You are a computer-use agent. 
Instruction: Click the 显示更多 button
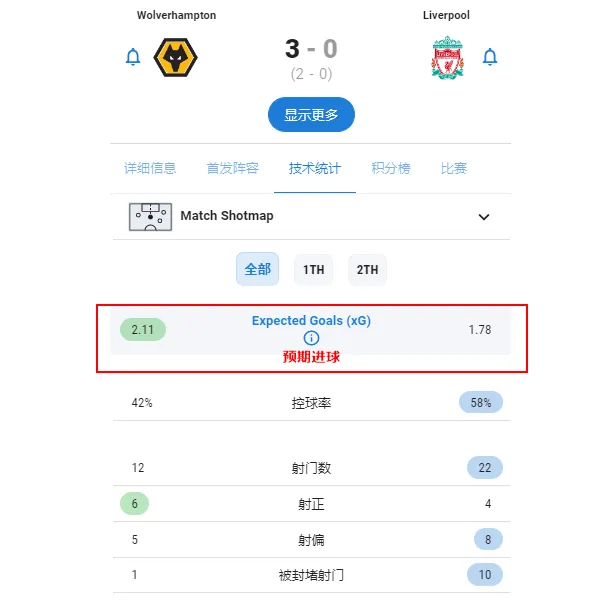[311, 114]
